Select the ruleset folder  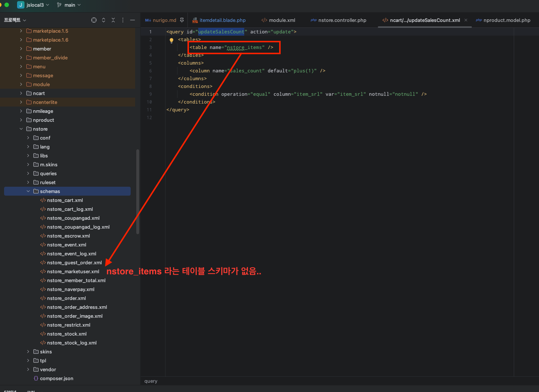pos(45,182)
